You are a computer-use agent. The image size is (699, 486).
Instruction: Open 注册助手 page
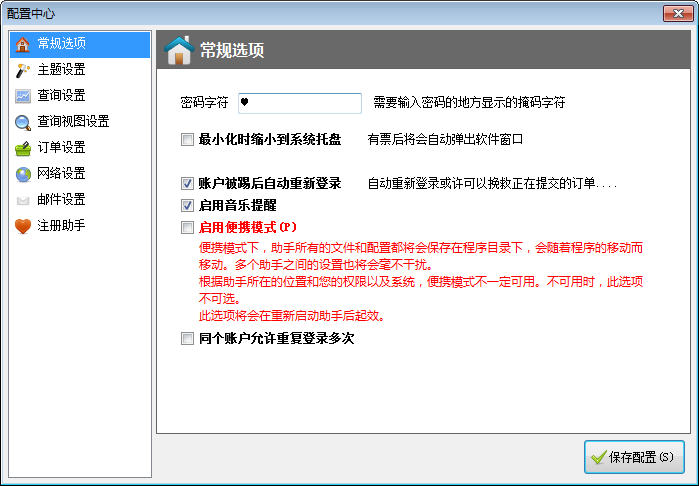click(80, 226)
